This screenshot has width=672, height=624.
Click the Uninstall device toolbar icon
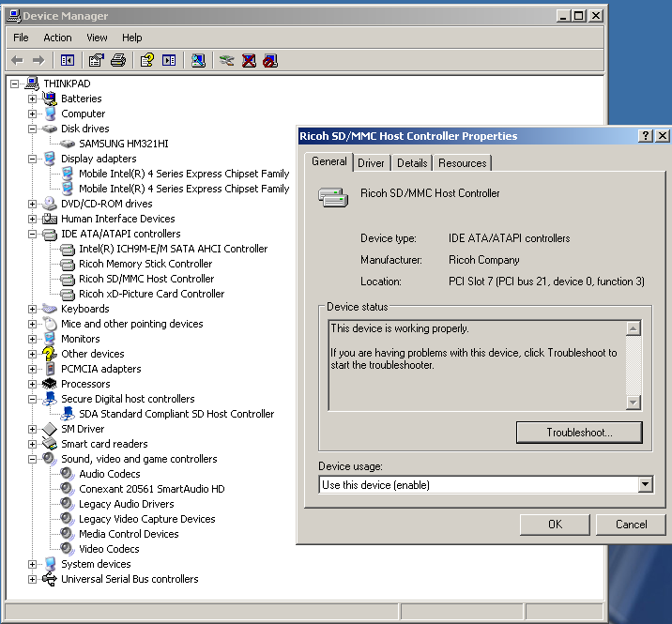tap(249, 60)
